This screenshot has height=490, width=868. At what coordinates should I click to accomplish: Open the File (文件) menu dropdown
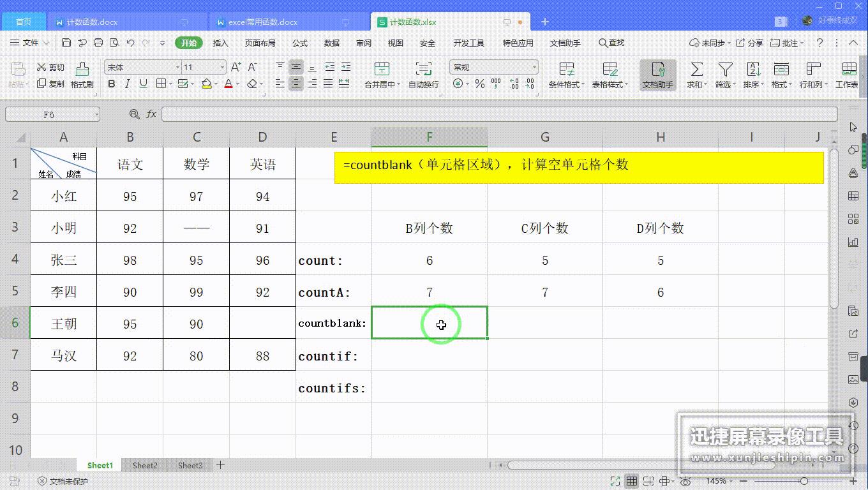tap(29, 43)
